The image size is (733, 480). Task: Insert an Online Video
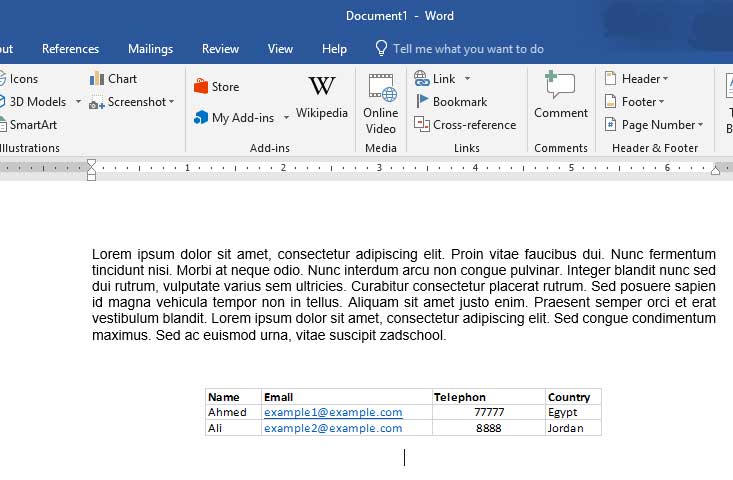point(381,104)
